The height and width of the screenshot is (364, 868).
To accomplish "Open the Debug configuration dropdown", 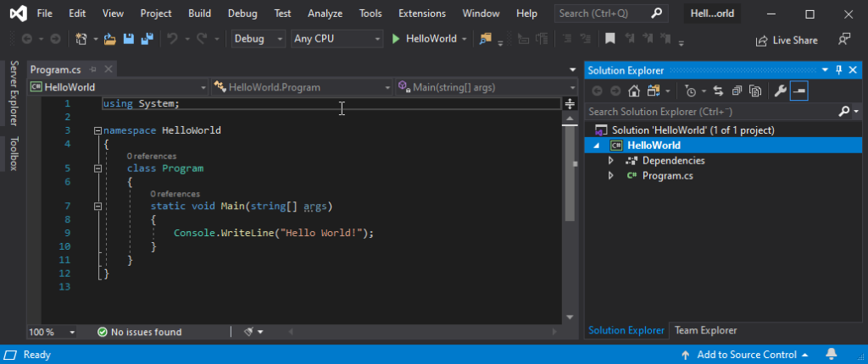I will (x=258, y=39).
